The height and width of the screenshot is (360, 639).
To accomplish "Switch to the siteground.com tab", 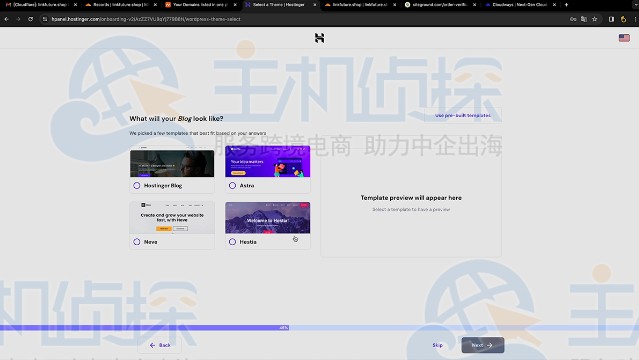I will tap(440, 5).
